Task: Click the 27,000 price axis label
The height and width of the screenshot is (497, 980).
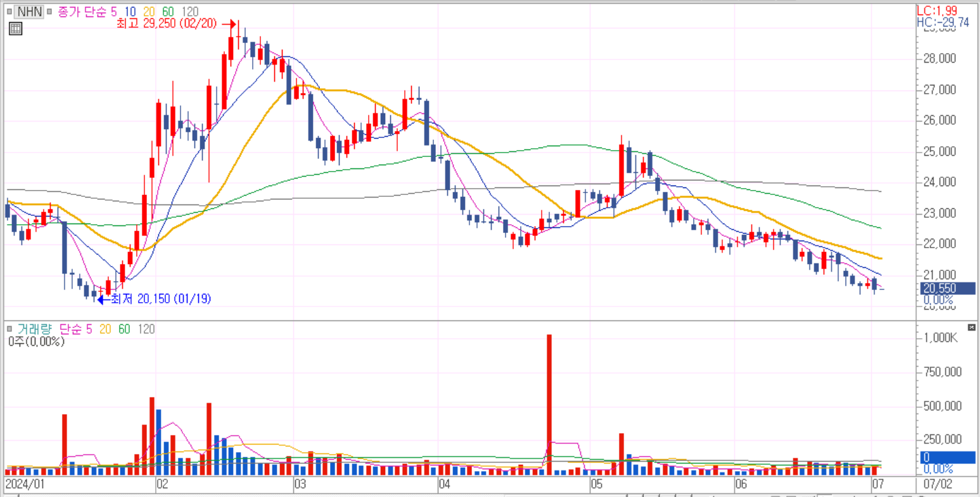Action: (x=939, y=89)
